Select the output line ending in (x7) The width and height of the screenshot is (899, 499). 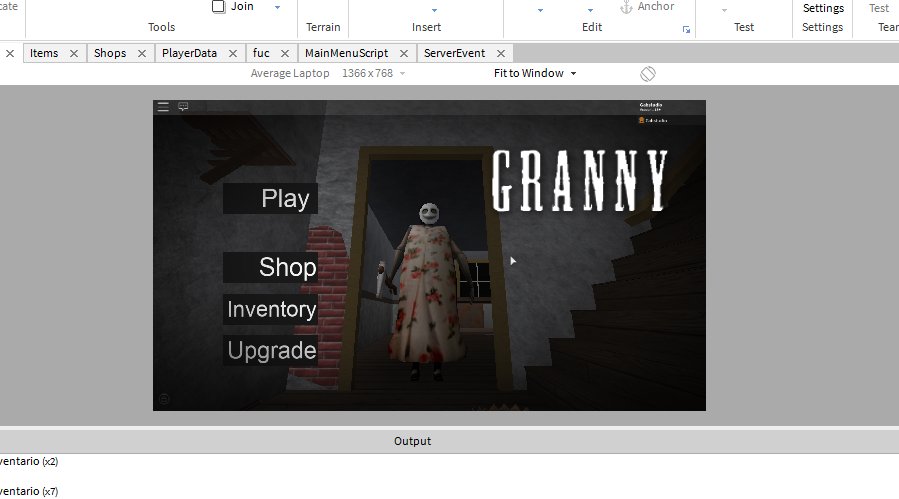[29, 492]
